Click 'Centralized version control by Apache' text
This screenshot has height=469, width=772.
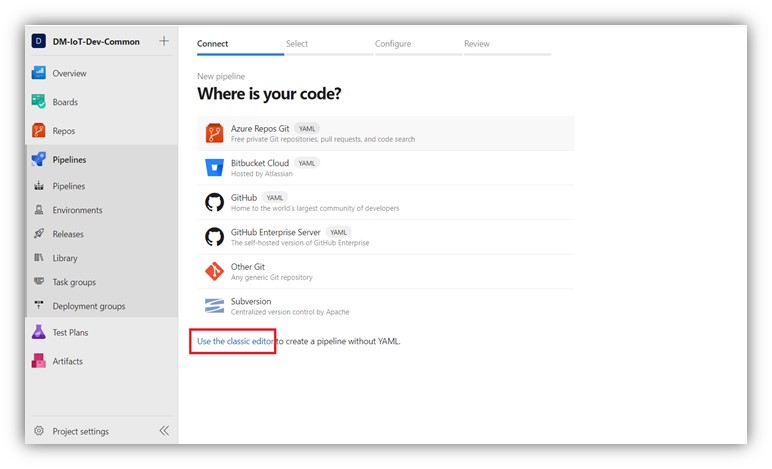[x=290, y=312]
